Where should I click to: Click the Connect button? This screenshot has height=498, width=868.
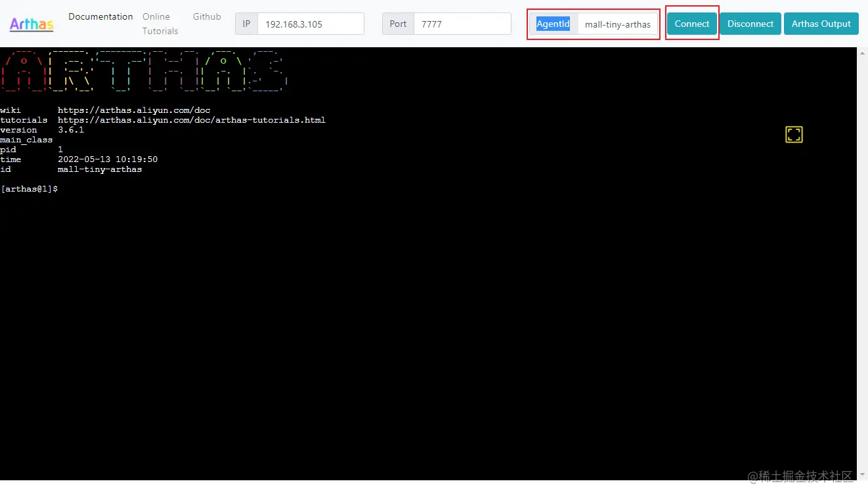[x=692, y=24]
